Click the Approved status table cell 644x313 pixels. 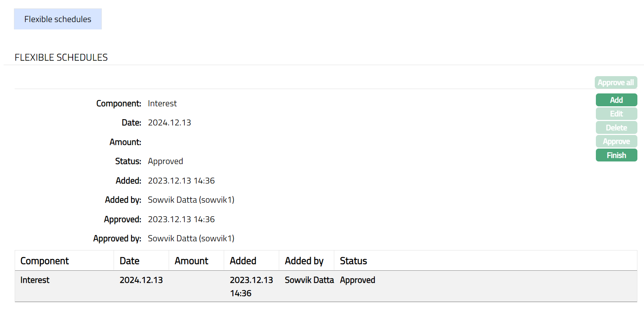pyautogui.click(x=357, y=280)
